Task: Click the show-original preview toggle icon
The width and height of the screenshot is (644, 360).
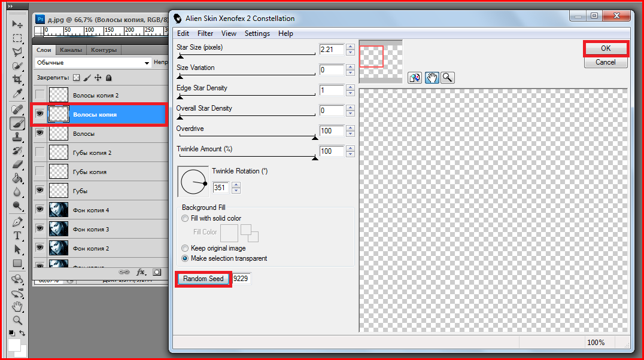Action: [x=415, y=78]
